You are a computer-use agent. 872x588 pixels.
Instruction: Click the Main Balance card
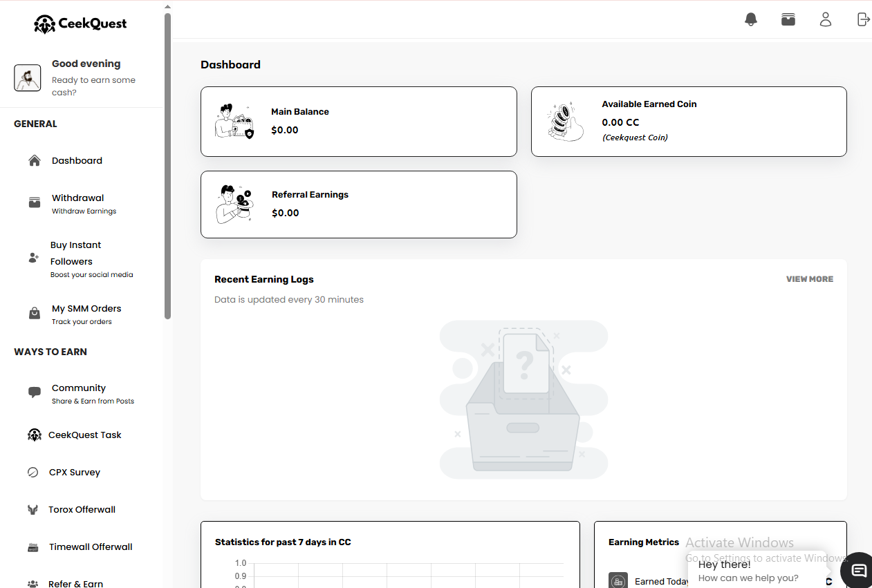click(x=359, y=122)
